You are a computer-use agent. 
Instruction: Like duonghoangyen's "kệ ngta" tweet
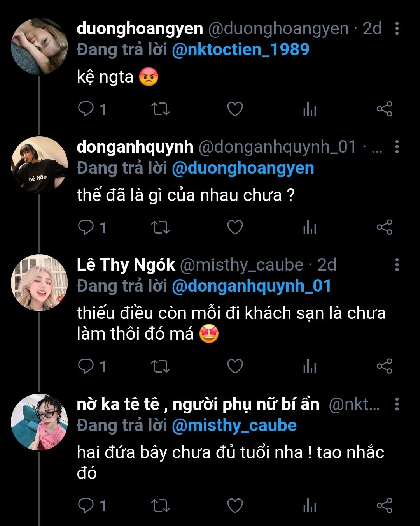click(x=235, y=109)
